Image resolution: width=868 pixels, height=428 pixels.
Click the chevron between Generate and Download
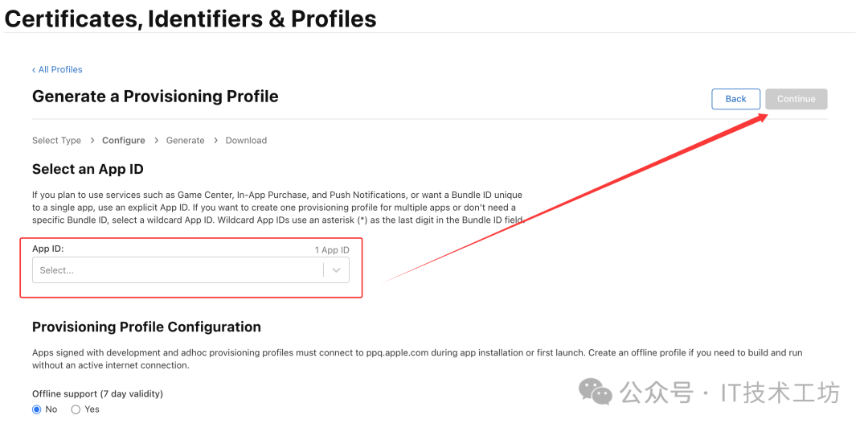215,140
